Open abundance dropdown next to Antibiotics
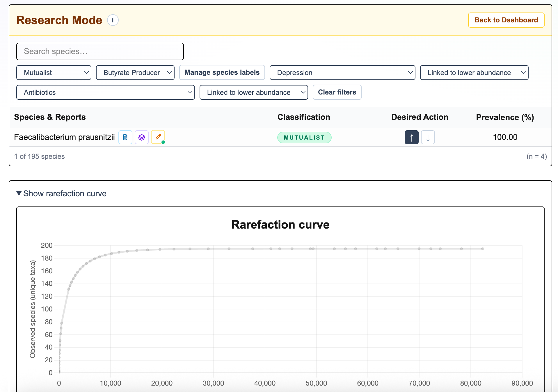 tap(253, 92)
